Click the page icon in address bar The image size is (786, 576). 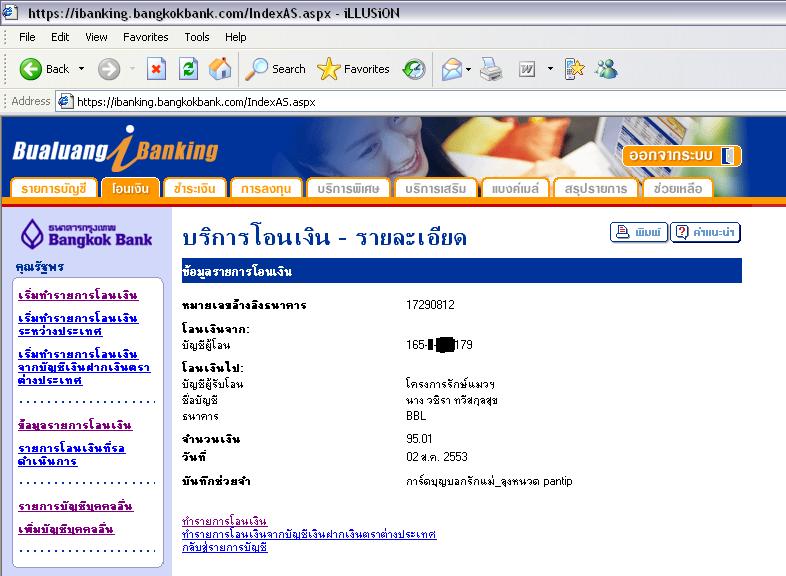tap(65, 101)
